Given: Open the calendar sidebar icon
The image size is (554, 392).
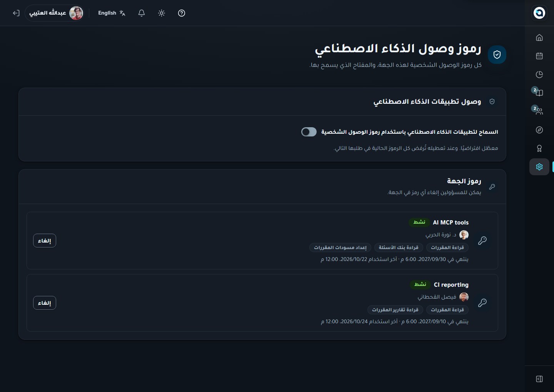Looking at the screenshot, I should [539, 56].
